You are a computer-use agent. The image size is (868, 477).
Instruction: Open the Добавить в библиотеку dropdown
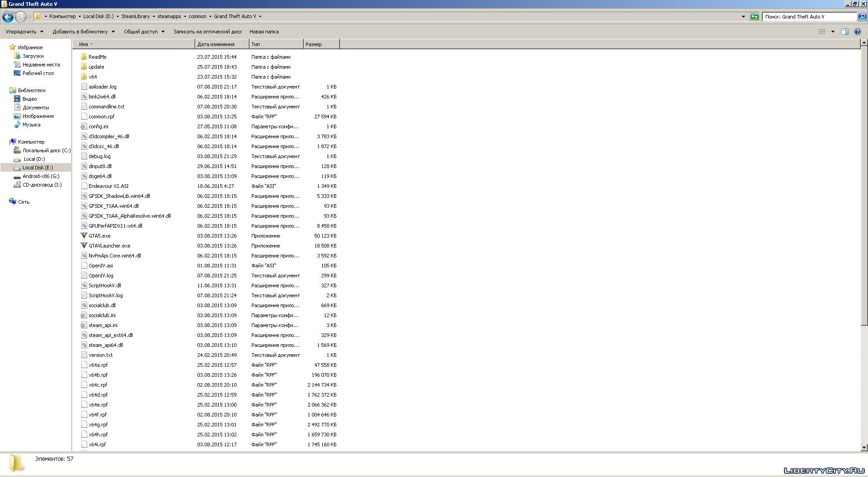pos(84,32)
